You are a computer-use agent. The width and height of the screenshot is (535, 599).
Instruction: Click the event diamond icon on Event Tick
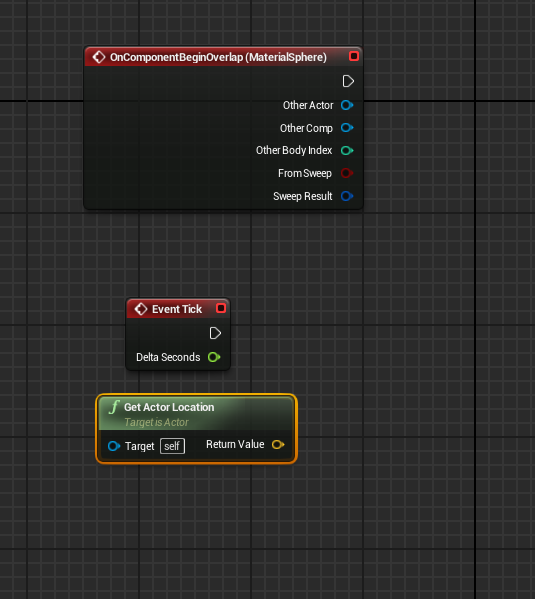coord(141,309)
